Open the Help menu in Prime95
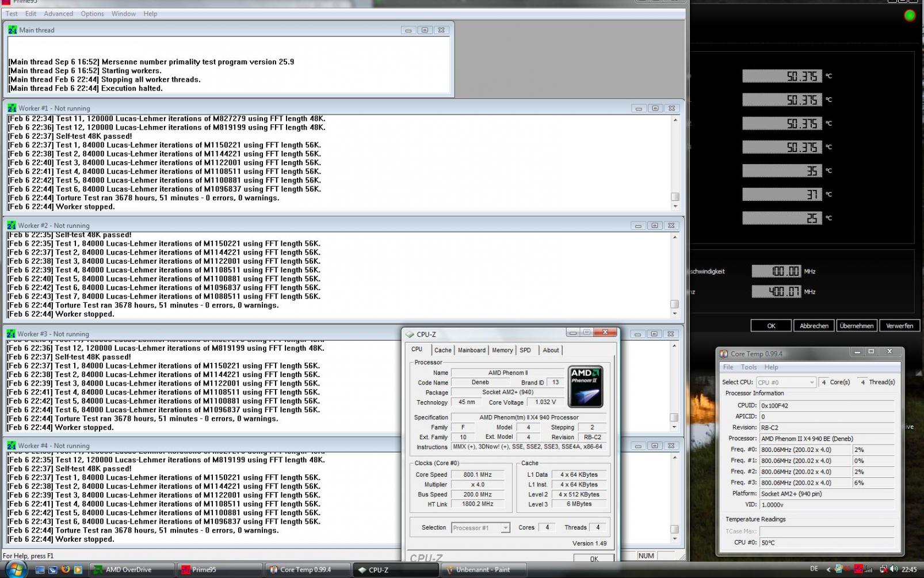 click(x=150, y=14)
